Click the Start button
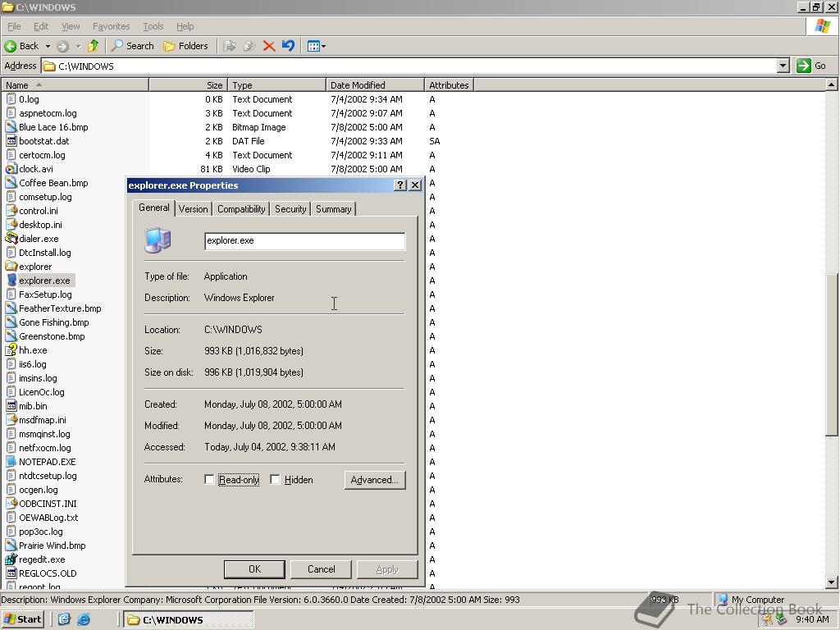Image resolution: width=840 pixels, height=630 pixels. [22, 619]
